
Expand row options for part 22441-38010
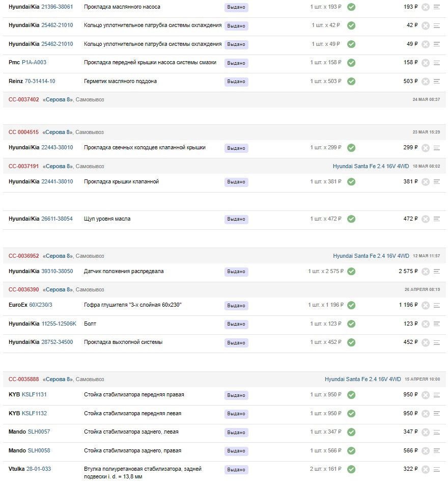click(437, 182)
